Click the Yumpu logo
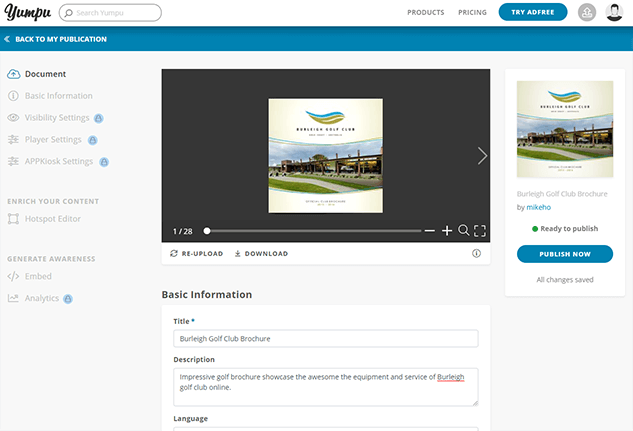633x431 pixels. 27,12
